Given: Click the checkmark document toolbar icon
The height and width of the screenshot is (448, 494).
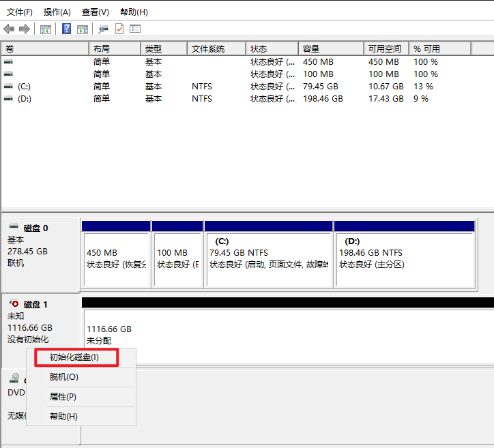Looking at the screenshot, I should click(119, 29).
